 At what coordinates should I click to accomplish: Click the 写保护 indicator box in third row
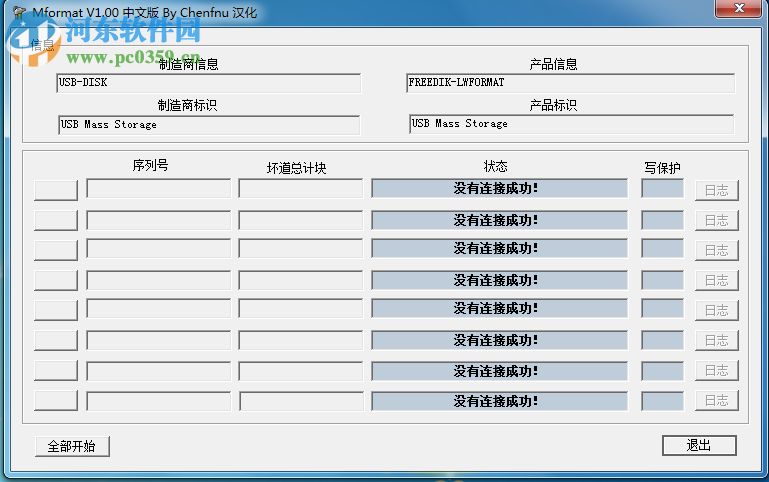pos(663,248)
